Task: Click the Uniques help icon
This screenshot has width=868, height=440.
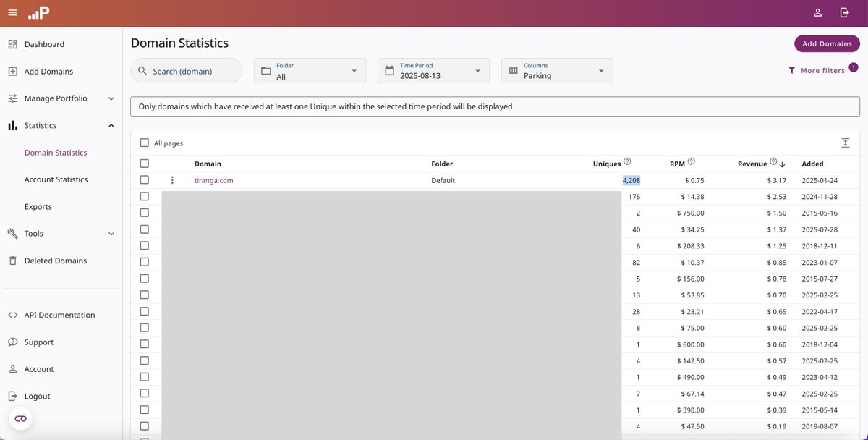Action: click(x=627, y=162)
